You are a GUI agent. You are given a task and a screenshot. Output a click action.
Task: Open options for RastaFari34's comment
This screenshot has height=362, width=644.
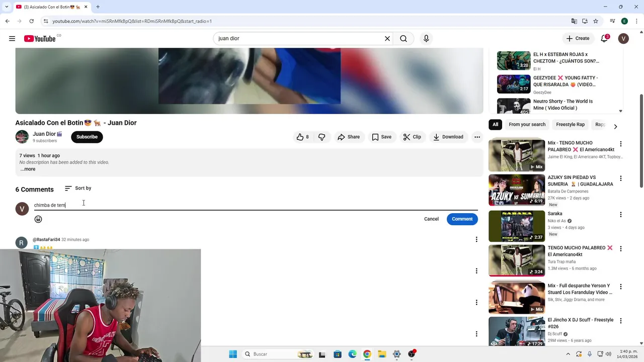(476, 239)
